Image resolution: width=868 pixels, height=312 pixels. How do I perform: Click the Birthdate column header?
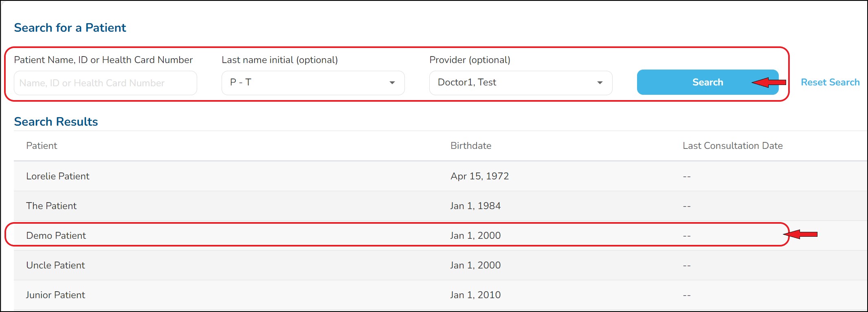(471, 146)
